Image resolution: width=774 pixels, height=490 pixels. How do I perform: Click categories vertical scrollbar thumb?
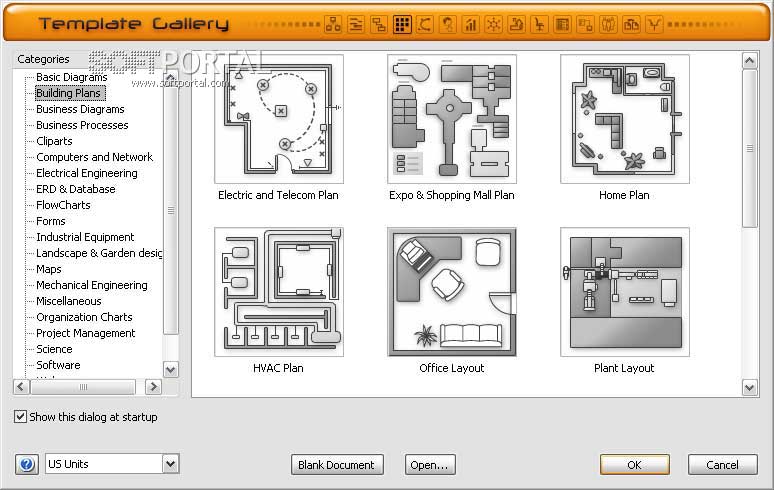[171, 210]
